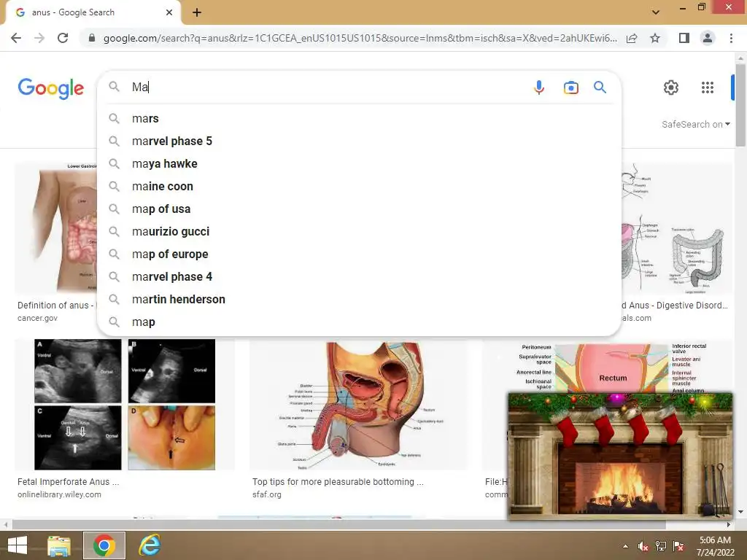
Task: Close the anus - Google Search tab
Action: (x=169, y=12)
